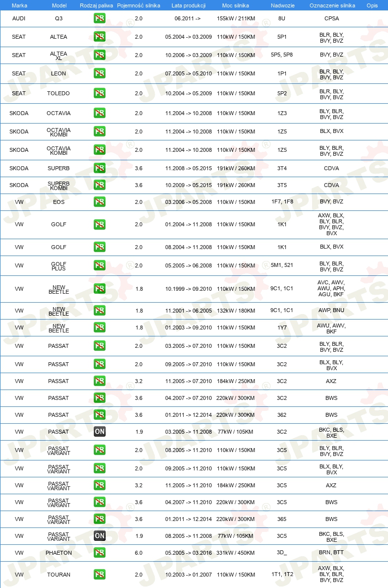Click the 6.0 engine capacity cell
Viewport: 388px width, 588px height.
(139, 553)
